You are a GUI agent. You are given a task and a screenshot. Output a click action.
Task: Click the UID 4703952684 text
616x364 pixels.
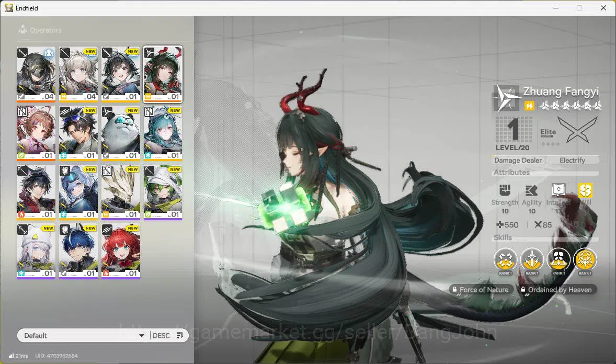[x=56, y=356]
